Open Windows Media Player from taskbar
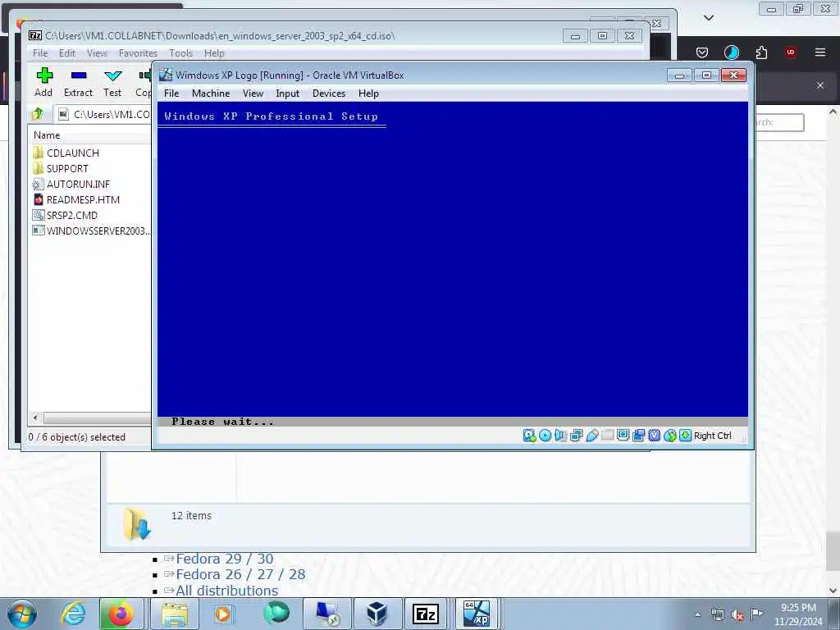This screenshot has width=840, height=630. pyautogui.click(x=223, y=614)
